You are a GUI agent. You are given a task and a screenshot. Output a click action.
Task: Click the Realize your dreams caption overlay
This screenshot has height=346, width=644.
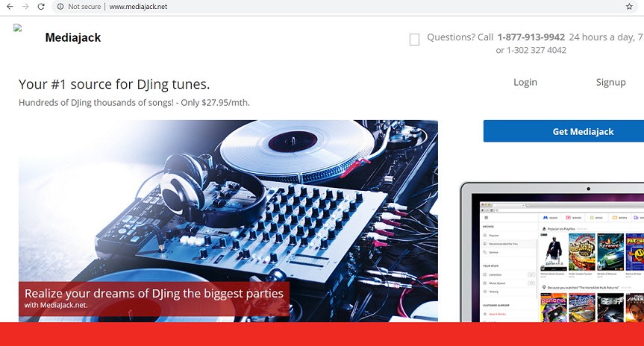pos(154,299)
